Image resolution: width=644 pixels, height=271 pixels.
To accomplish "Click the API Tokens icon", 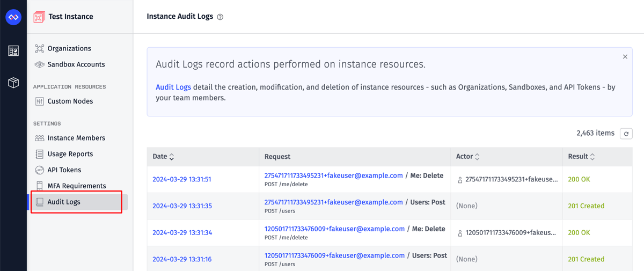I will (x=39, y=170).
